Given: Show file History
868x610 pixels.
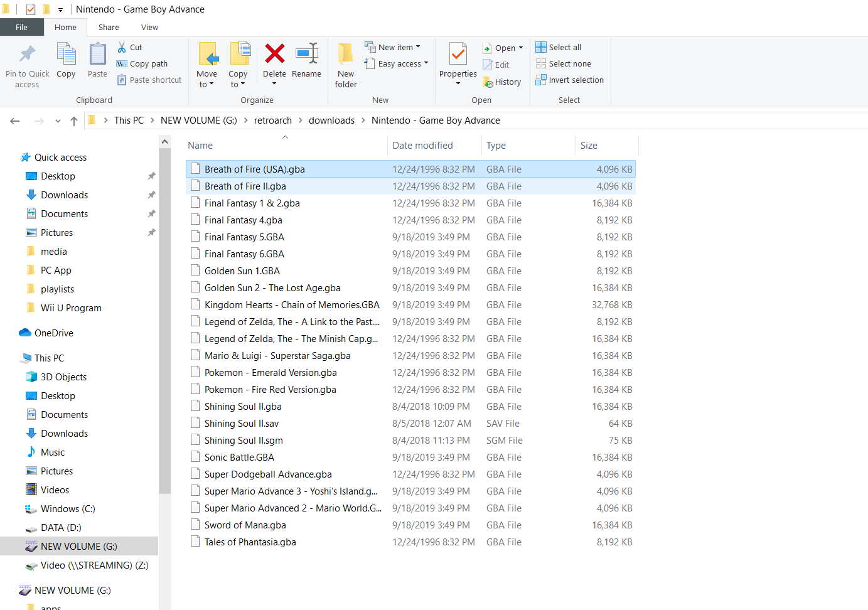Looking at the screenshot, I should [502, 82].
